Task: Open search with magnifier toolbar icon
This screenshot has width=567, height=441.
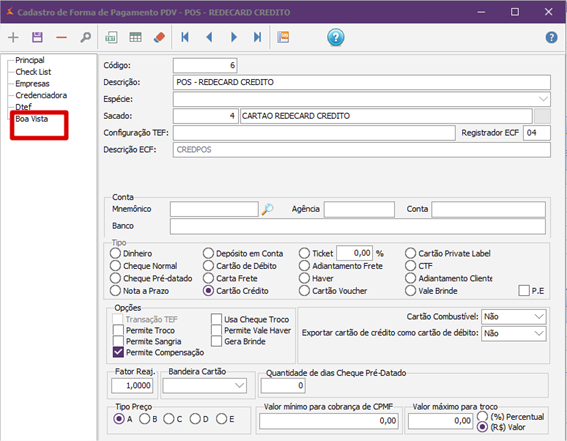Action: (86, 37)
